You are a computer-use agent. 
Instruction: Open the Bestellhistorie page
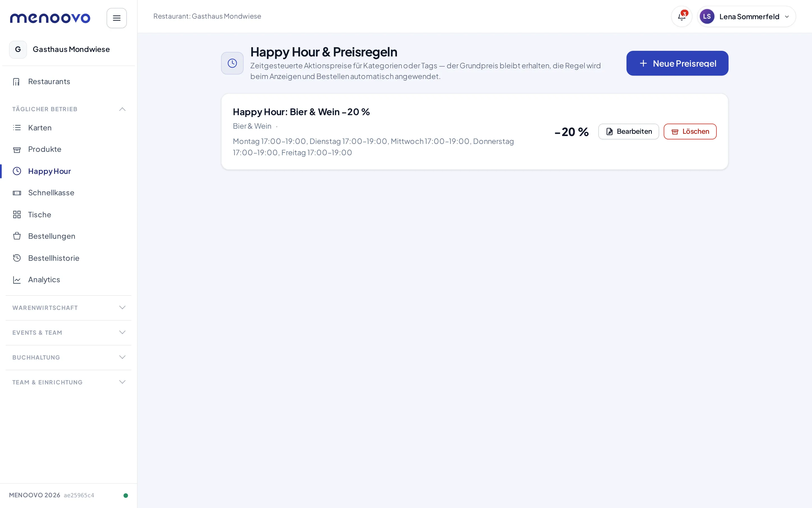pyautogui.click(x=69, y=258)
